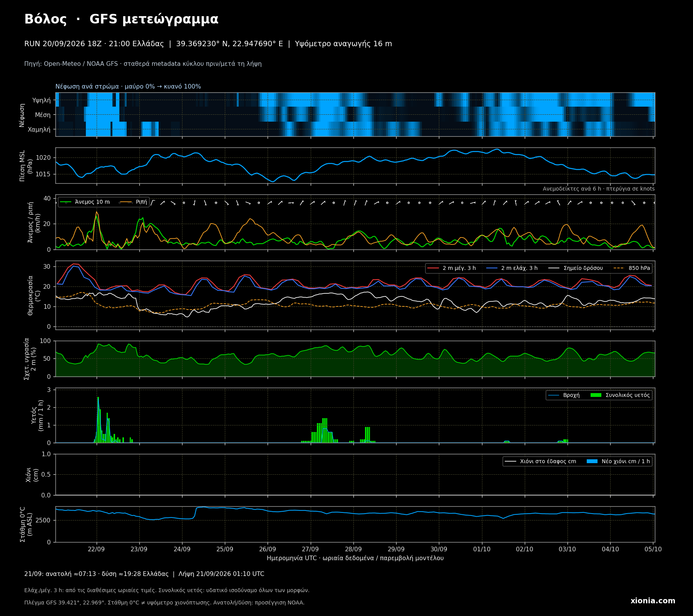This screenshot has width=693, height=616.
Task: Click the xionia.com watermark link
Action: (x=653, y=601)
